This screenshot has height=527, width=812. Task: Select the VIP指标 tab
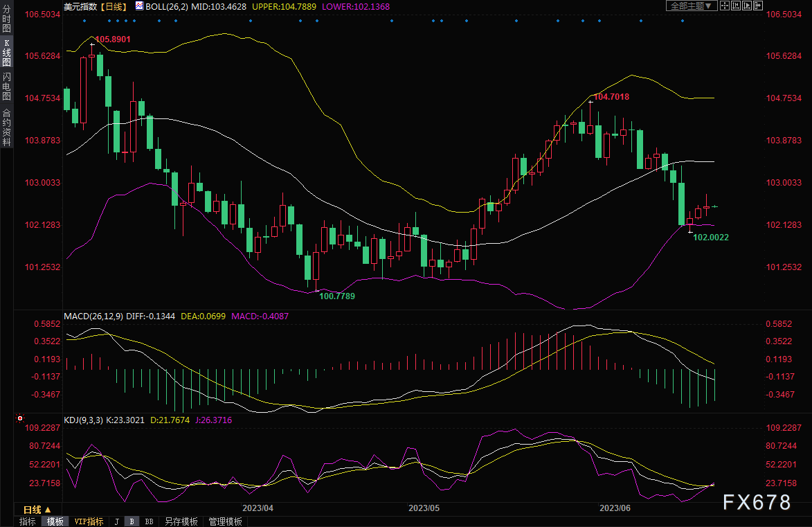tap(89, 521)
